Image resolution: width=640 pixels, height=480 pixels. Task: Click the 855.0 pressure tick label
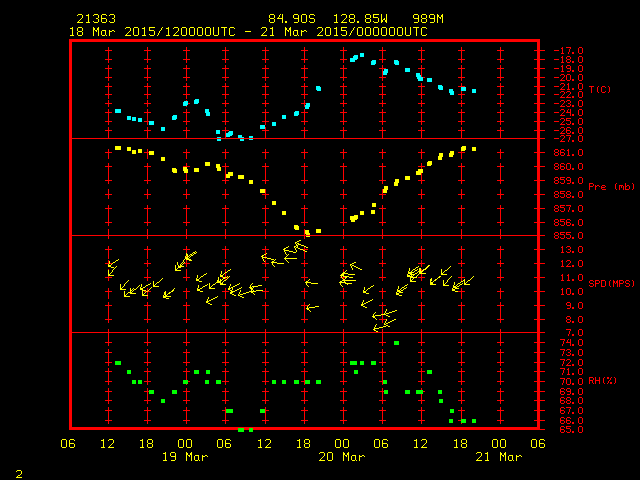569,236
